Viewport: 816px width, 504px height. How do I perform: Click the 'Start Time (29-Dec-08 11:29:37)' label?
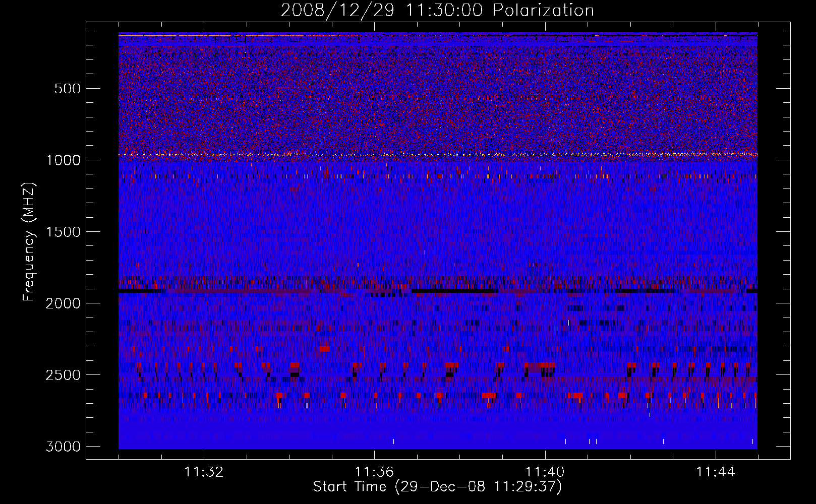tap(437, 487)
